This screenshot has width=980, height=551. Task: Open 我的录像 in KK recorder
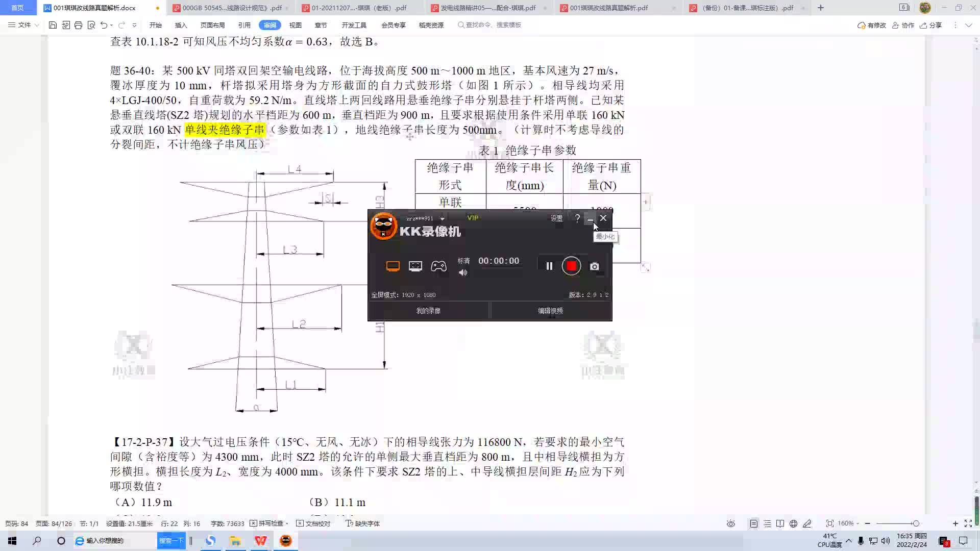[x=428, y=311]
